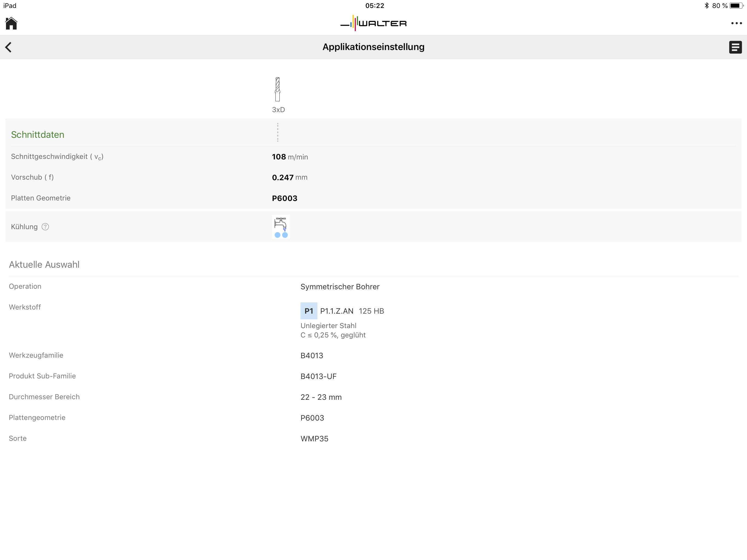Tap the 3xD drill tool image

coord(278,89)
